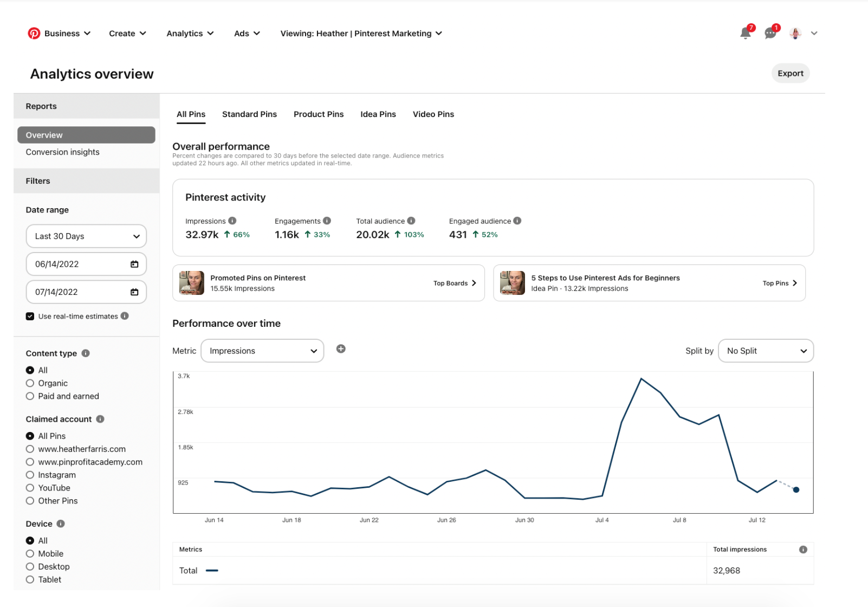Show info for Engaged audience

coord(517,221)
